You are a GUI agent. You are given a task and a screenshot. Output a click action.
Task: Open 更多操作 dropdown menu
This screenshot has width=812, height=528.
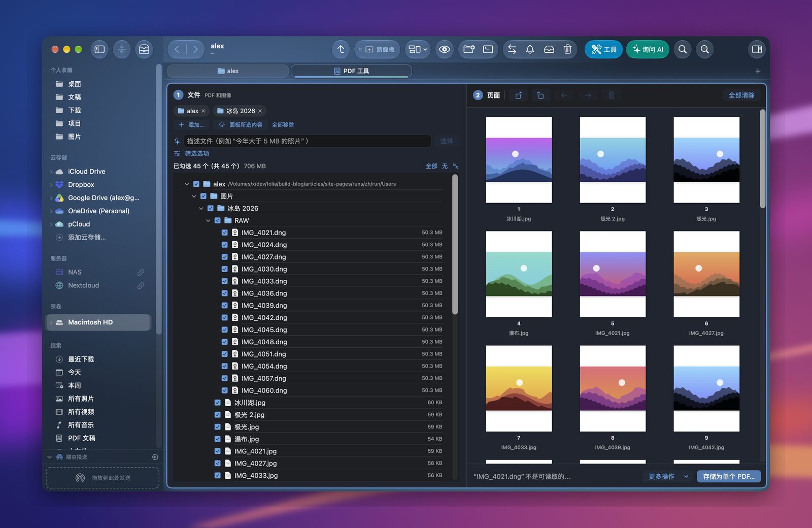(668, 476)
